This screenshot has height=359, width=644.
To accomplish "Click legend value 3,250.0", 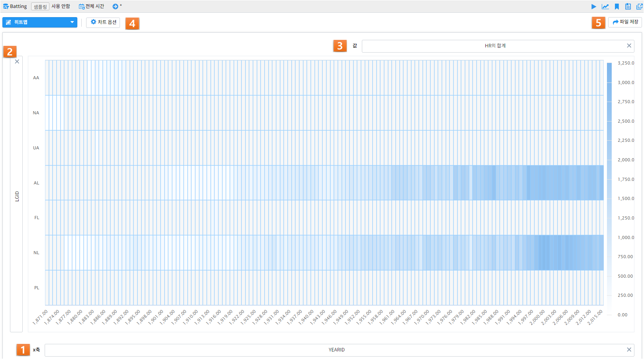I will point(626,63).
